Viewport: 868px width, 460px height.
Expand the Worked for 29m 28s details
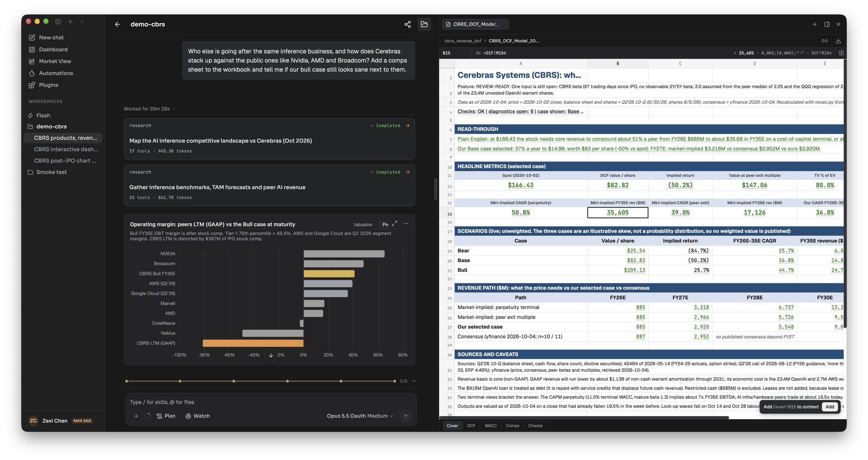[x=149, y=109]
